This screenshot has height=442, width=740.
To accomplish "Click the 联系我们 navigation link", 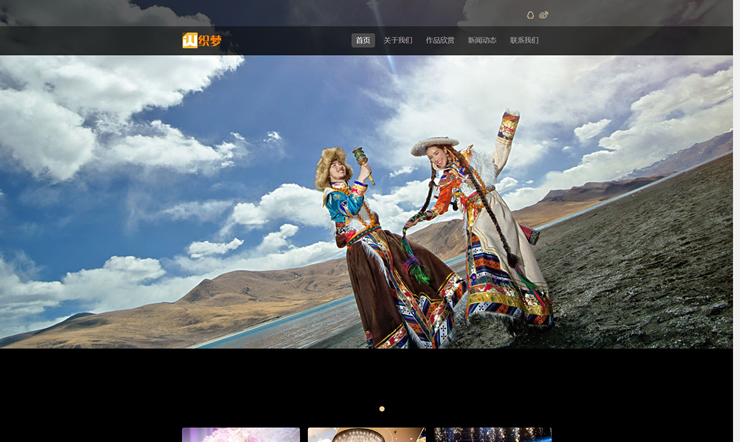I will [x=524, y=40].
